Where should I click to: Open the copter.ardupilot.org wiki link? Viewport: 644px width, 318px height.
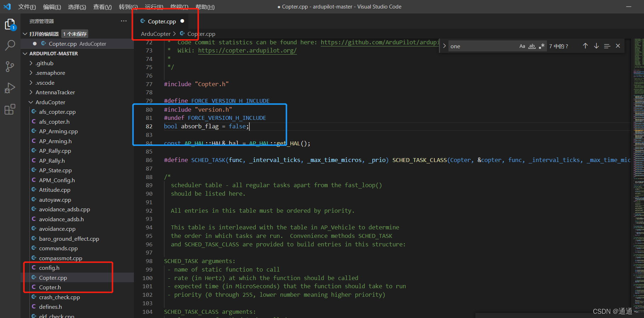tap(247, 50)
